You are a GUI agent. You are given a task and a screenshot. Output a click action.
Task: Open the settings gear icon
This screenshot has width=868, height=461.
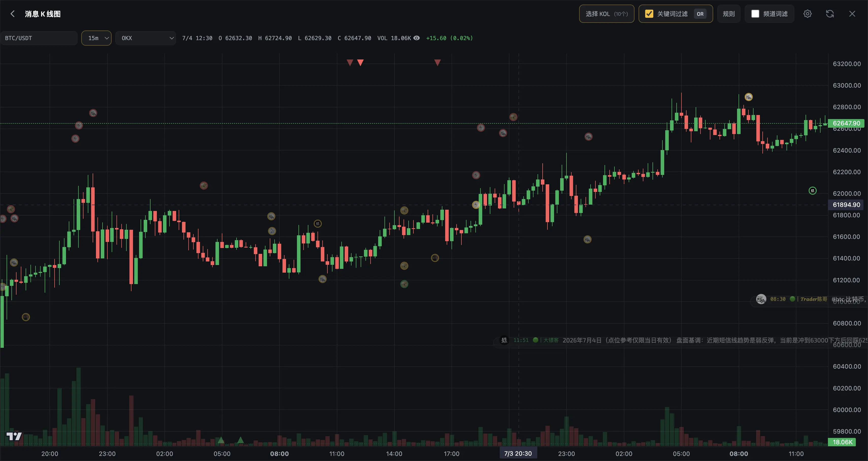[x=807, y=14]
